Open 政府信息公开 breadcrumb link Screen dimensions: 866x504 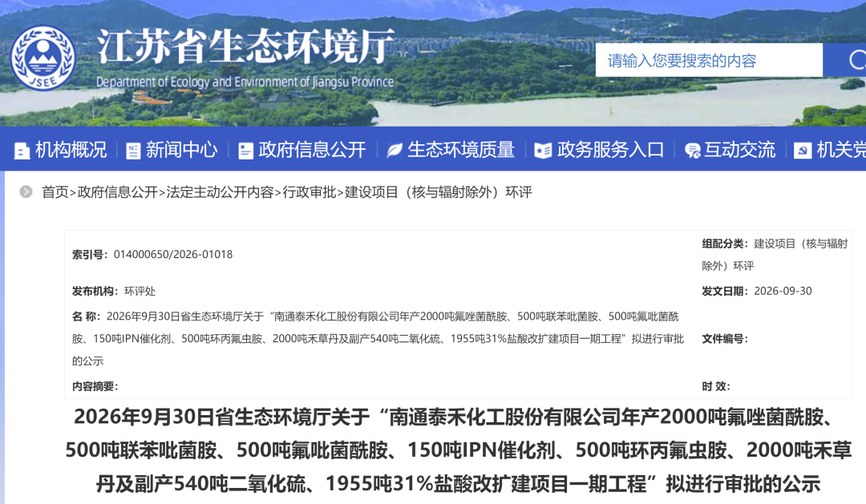pyautogui.click(x=118, y=192)
